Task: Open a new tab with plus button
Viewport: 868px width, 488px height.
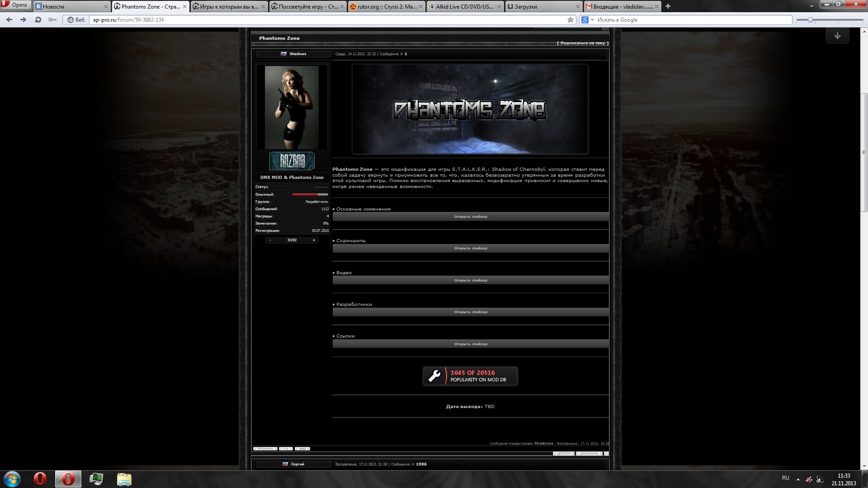Action: click(x=668, y=6)
